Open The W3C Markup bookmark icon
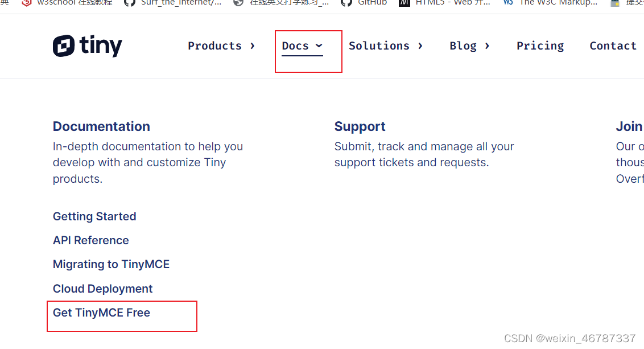Viewport: 644px width, 349px height. 508,2
